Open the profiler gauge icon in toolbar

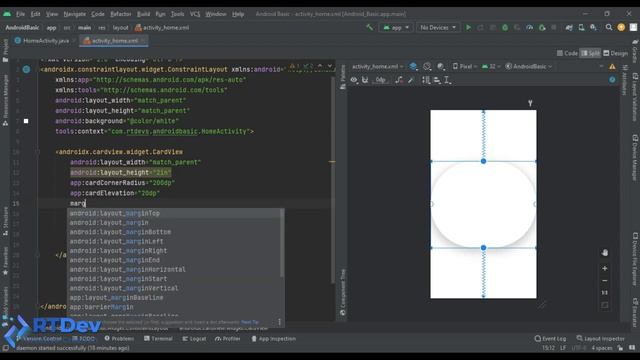click(529, 27)
